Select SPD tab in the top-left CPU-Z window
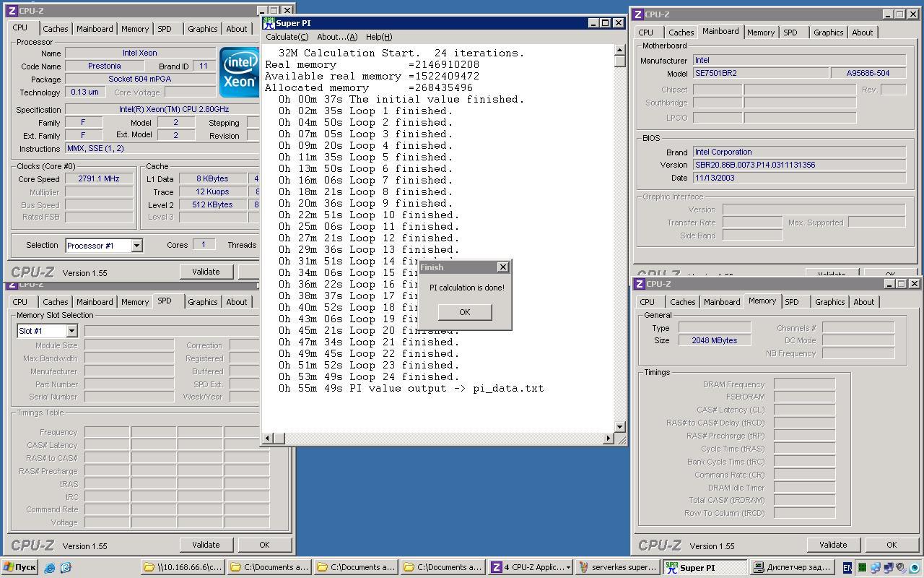The width and height of the screenshot is (924, 578). coord(165,29)
